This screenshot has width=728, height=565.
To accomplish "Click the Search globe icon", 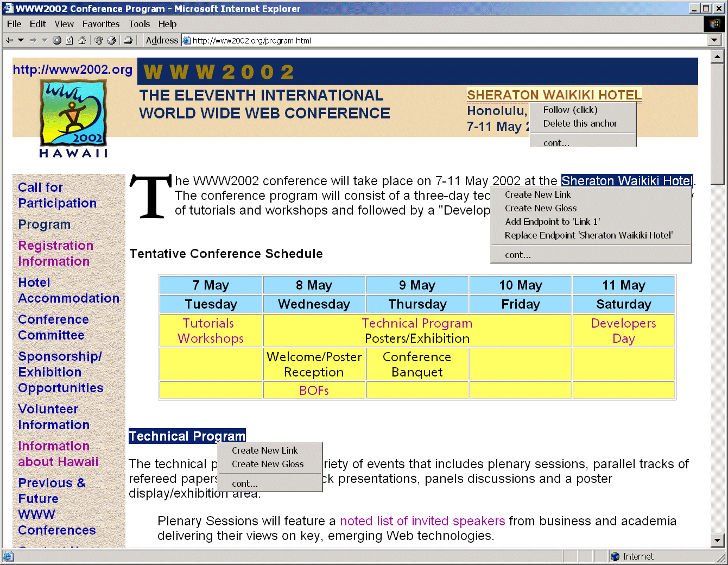I will point(99,40).
